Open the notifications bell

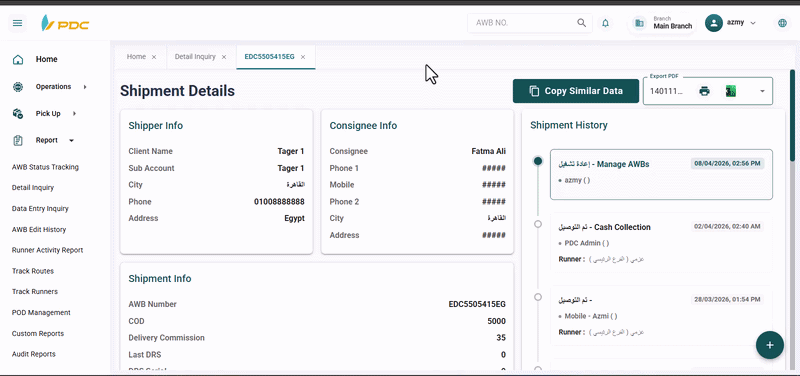(x=605, y=23)
